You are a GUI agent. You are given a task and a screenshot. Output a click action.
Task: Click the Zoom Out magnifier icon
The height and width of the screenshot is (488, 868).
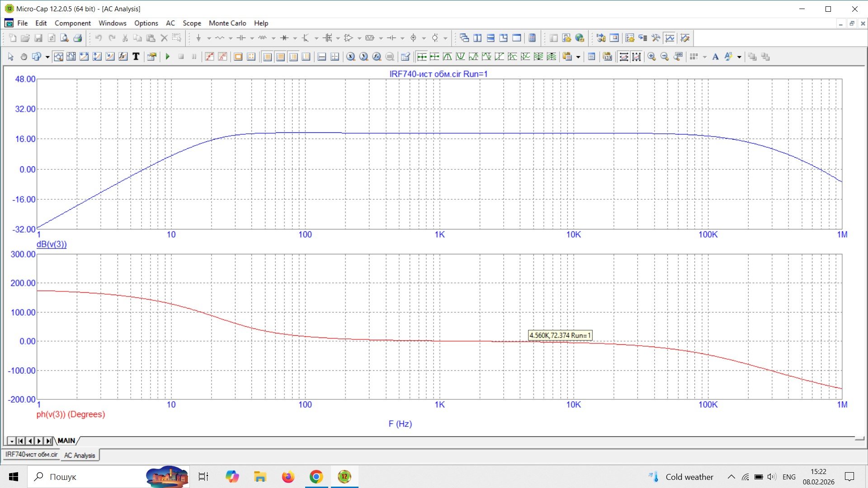click(665, 56)
